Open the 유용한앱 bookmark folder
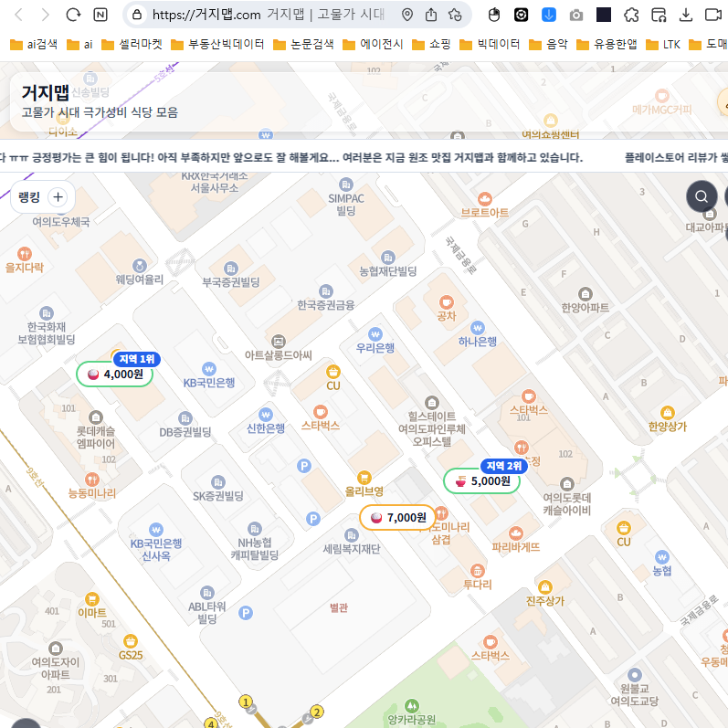This screenshot has height=728, width=728. pyautogui.click(x=607, y=44)
